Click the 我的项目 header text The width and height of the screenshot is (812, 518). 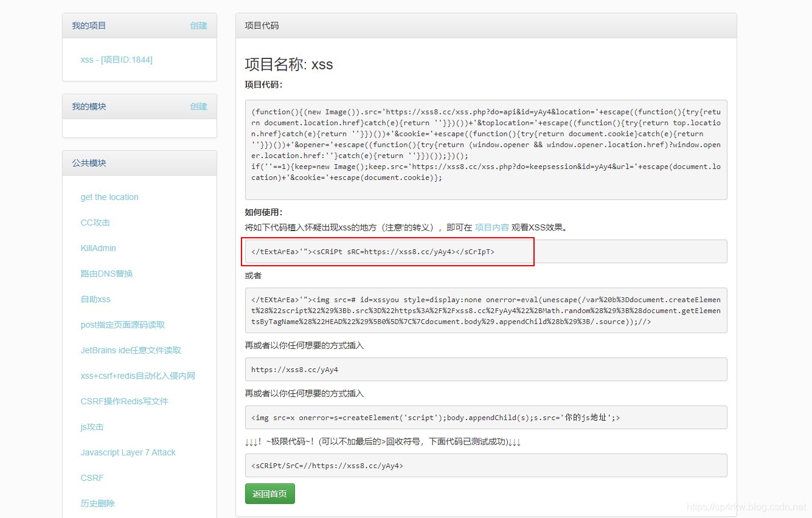click(89, 26)
